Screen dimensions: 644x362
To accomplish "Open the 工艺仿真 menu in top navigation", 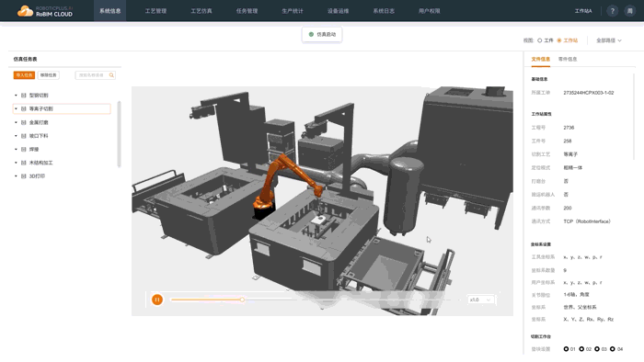I will (201, 11).
